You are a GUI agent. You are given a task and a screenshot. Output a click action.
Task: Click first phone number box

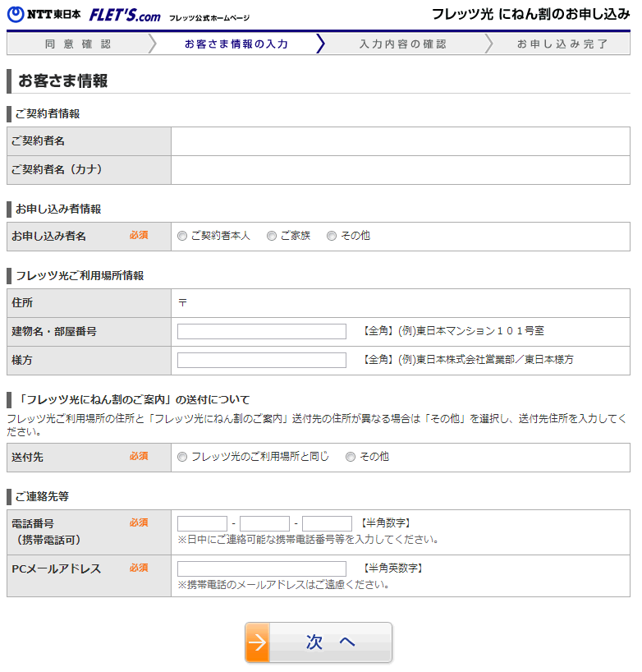point(202,523)
